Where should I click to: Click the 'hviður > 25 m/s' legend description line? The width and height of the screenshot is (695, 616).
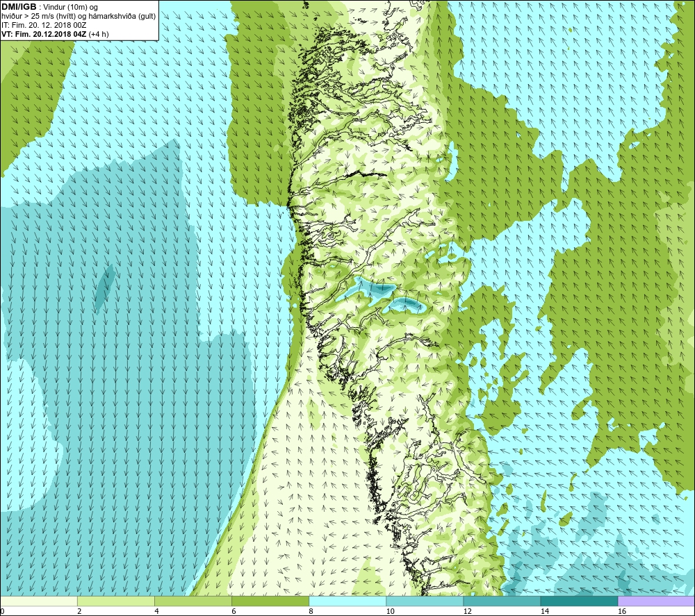[x=79, y=17]
